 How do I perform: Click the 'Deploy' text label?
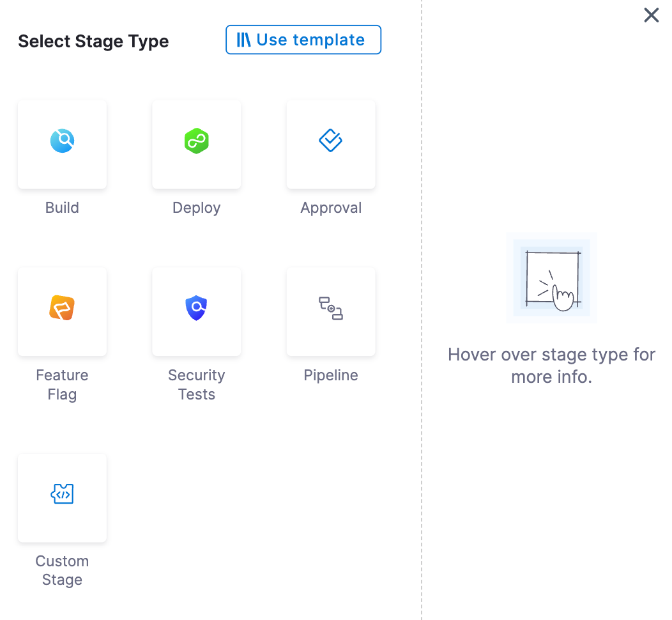[x=197, y=208]
